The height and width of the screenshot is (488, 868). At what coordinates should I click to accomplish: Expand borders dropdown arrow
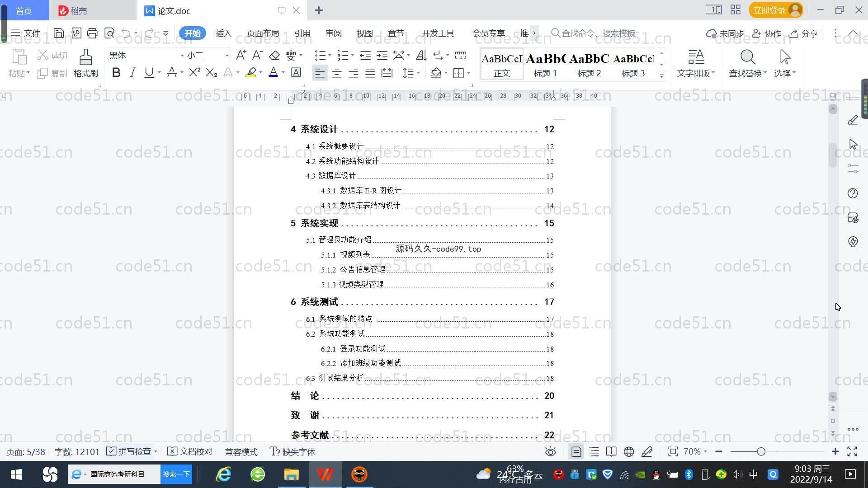tap(468, 73)
